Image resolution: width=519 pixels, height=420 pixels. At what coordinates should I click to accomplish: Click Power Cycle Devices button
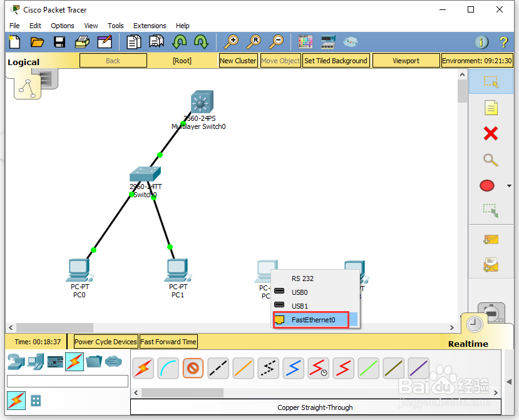(x=106, y=342)
